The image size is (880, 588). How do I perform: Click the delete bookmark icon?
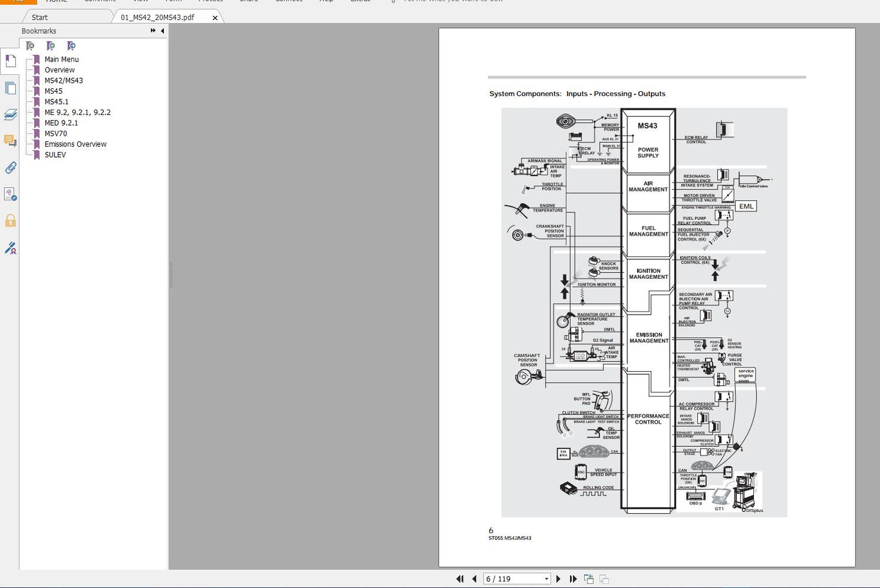[x=30, y=46]
